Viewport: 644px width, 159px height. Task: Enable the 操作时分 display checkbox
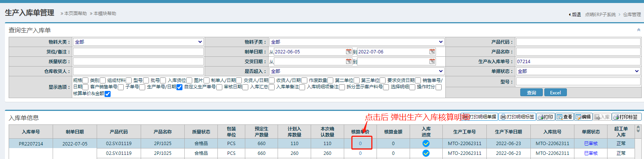coord(439,87)
